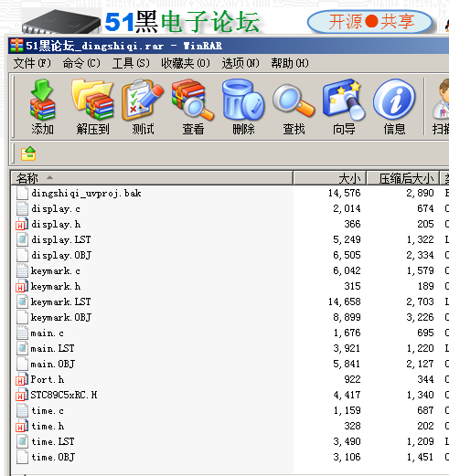The width and height of the screenshot is (449, 476).
Task: Click the size value 328
Action: (353, 426)
